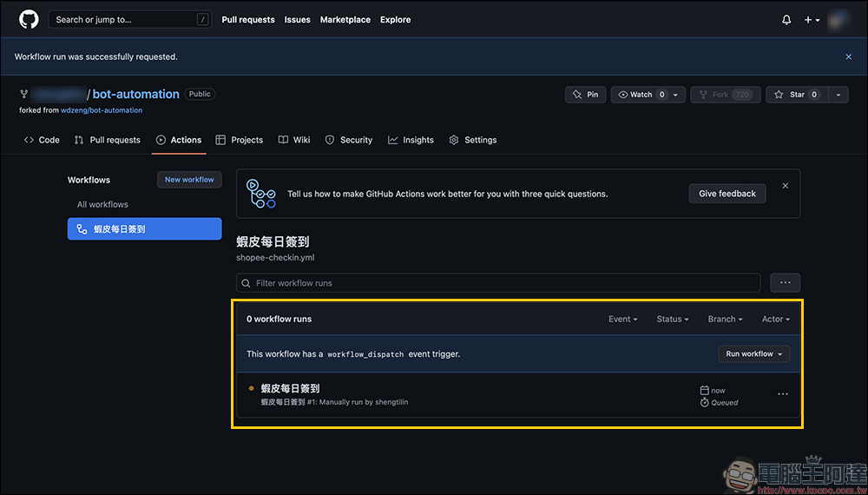This screenshot has height=495, width=868.
Task: Open the plus create-new dropdown
Action: 812,20
